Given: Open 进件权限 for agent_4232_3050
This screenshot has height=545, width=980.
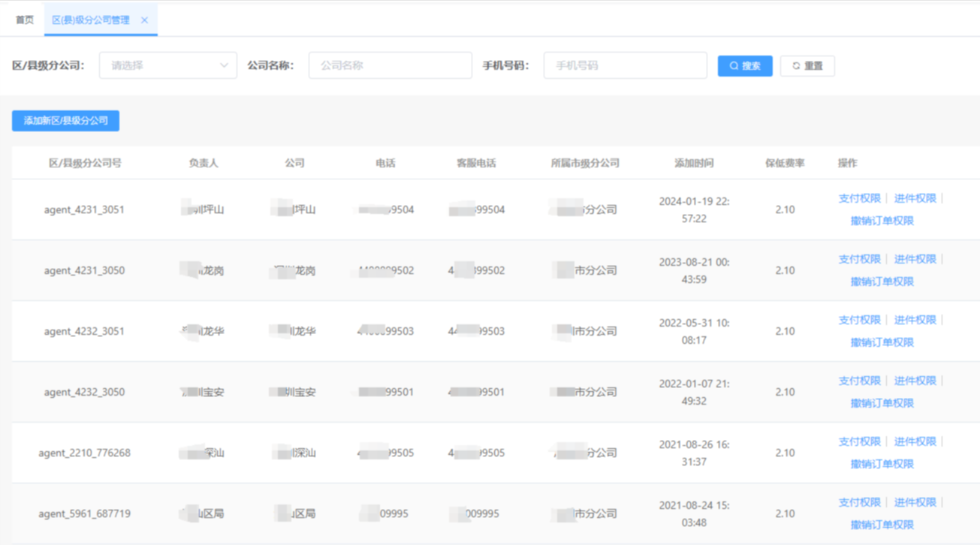Looking at the screenshot, I should [x=915, y=381].
